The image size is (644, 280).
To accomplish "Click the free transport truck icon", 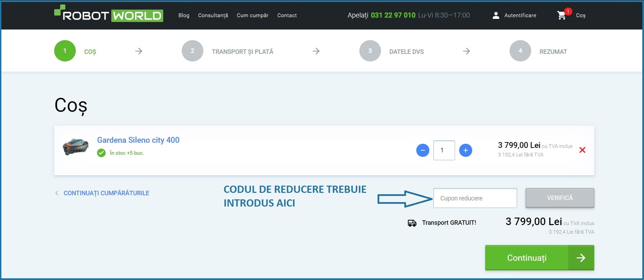I will coord(412,223).
